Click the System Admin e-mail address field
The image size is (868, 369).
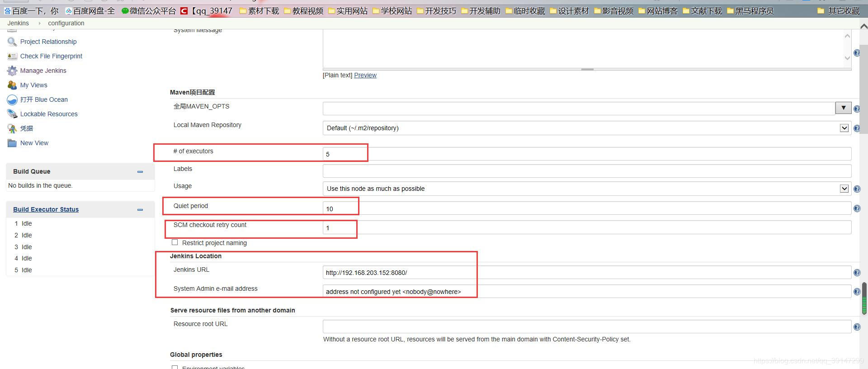point(587,291)
